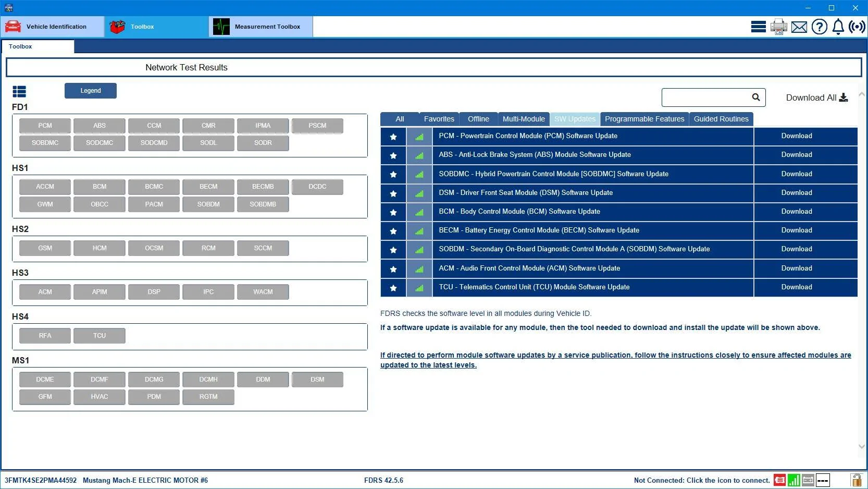Viewport: 868px width, 489px height.
Task: Open the help question mark icon
Action: coord(819,27)
